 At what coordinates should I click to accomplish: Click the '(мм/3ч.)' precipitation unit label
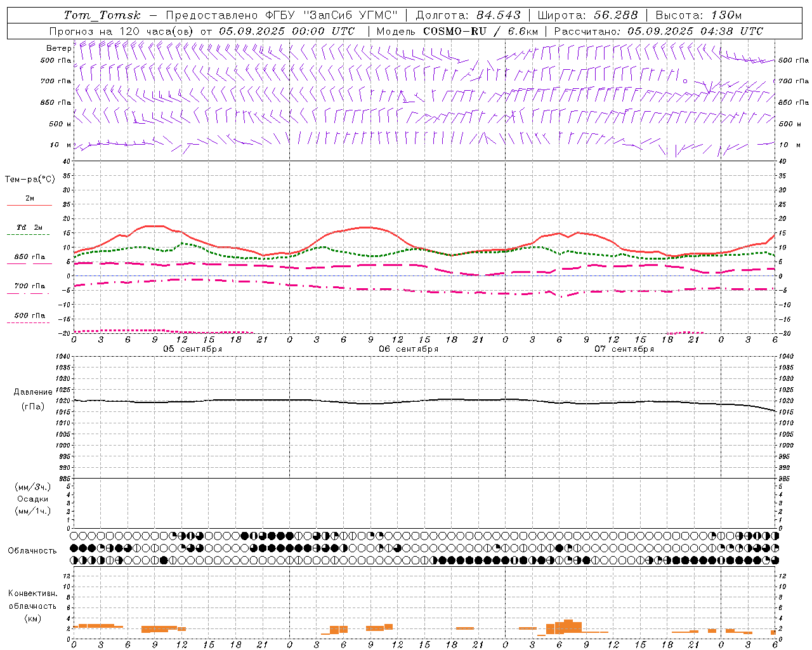click(33, 487)
